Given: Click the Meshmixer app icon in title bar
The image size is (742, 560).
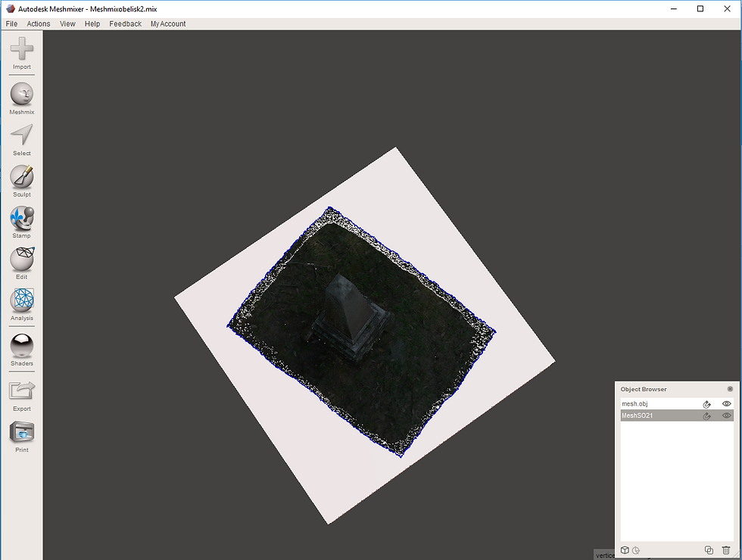Looking at the screenshot, I should coord(11,9).
